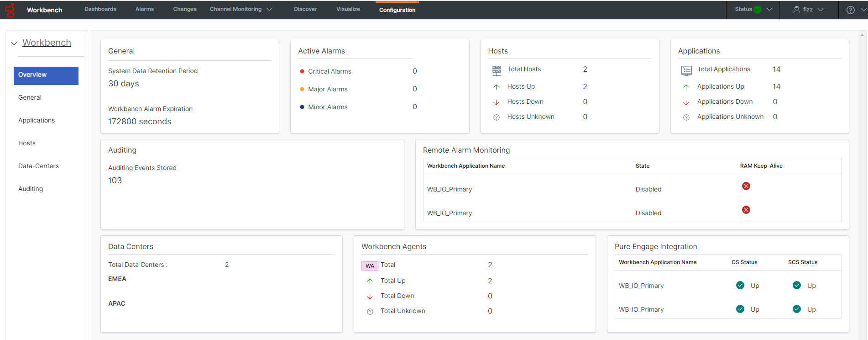Click first WB_IO_Primary in Remote Alarm Monitoring
This screenshot has height=340, width=868.
point(450,189)
